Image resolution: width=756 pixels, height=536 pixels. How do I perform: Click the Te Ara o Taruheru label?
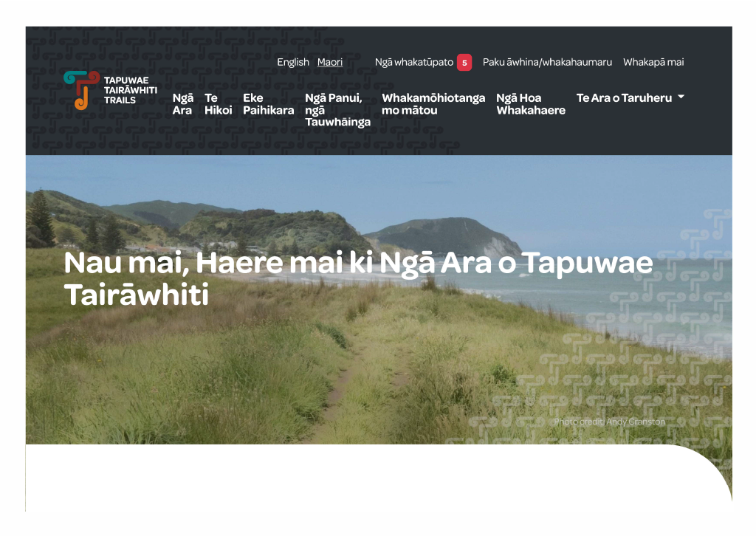[624, 98]
